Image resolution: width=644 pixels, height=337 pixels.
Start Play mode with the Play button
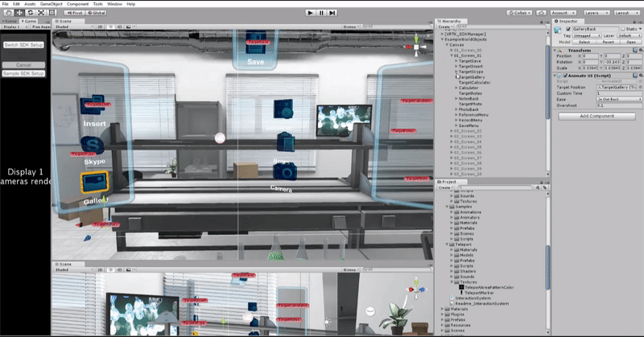click(x=311, y=13)
